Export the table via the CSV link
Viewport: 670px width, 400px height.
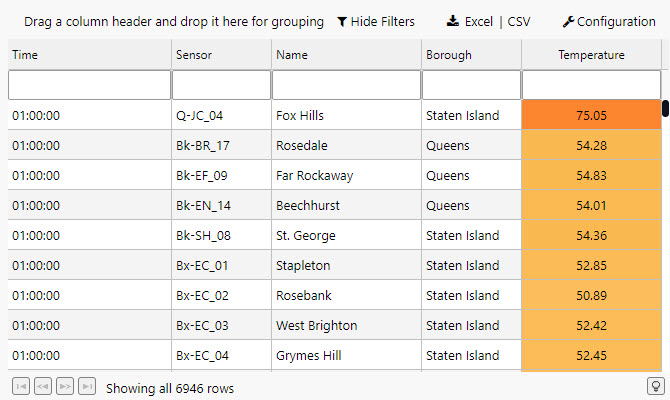click(x=520, y=21)
